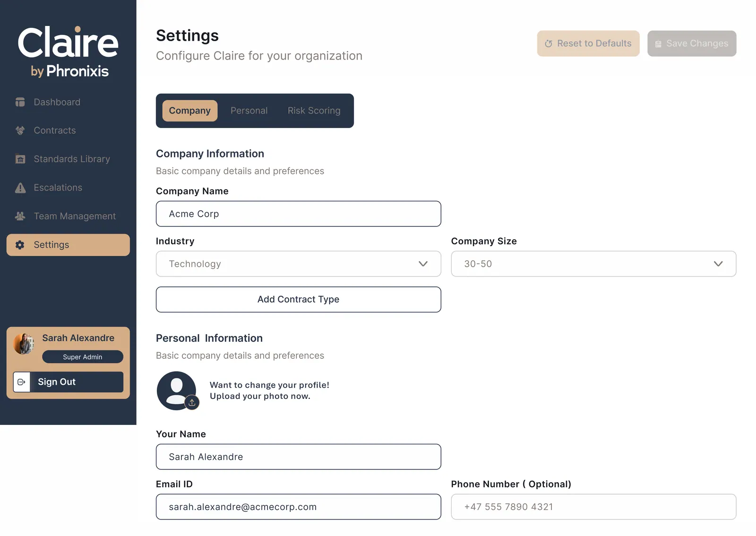Click Sarah Alexandre's profile photo thumbnail
756x536 pixels.
click(x=24, y=344)
